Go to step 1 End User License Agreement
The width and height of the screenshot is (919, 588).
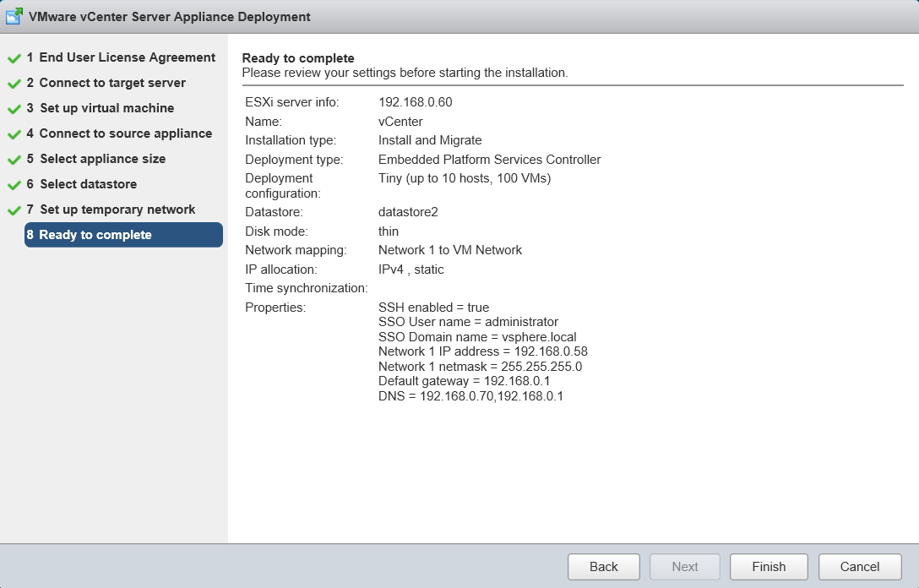pyautogui.click(x=127, y=57)
